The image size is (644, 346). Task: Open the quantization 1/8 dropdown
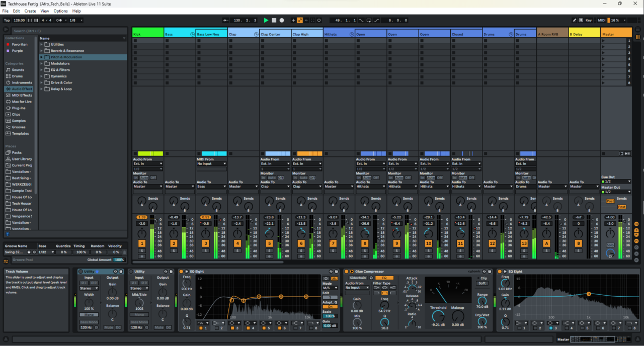75,20
